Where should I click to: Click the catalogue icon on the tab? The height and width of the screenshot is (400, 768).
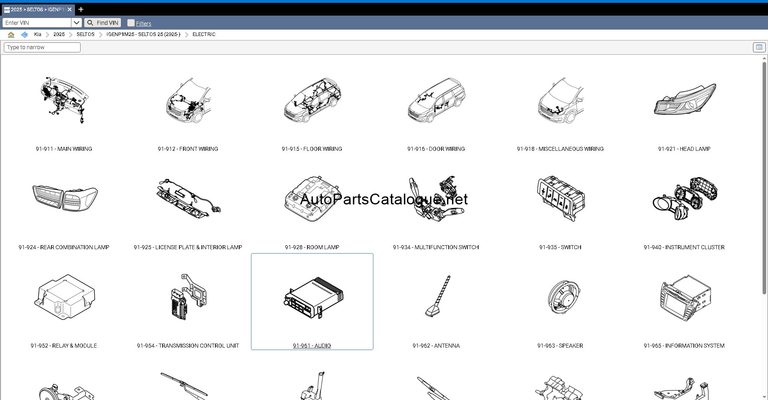7,9
